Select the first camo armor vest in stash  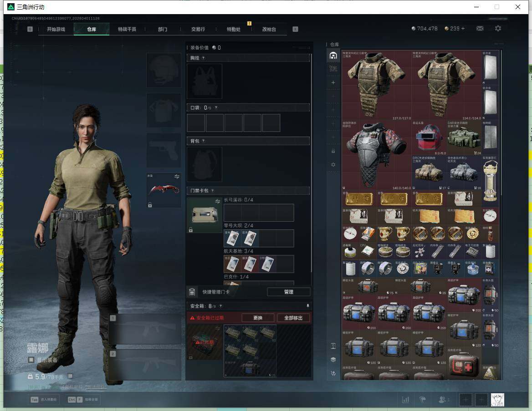click(x=376, y=85)
